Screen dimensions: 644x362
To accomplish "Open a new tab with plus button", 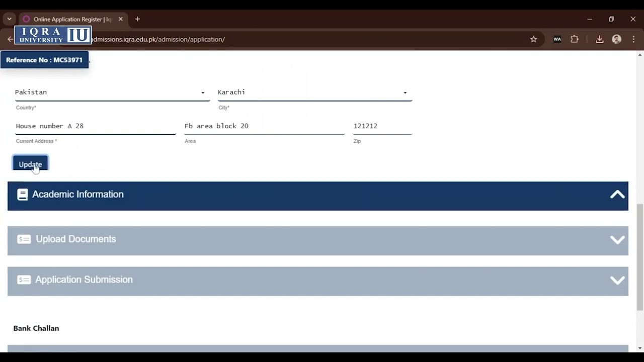I will 137,19.
